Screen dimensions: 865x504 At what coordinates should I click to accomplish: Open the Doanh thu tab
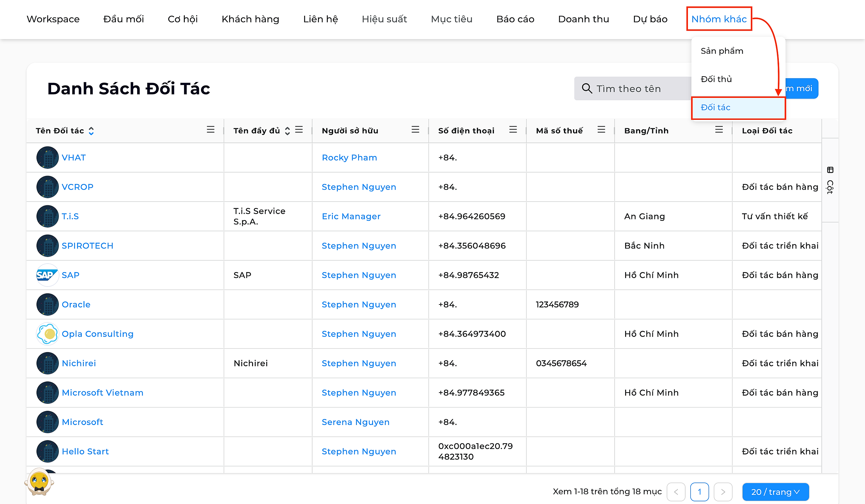(x=584, y=19)
